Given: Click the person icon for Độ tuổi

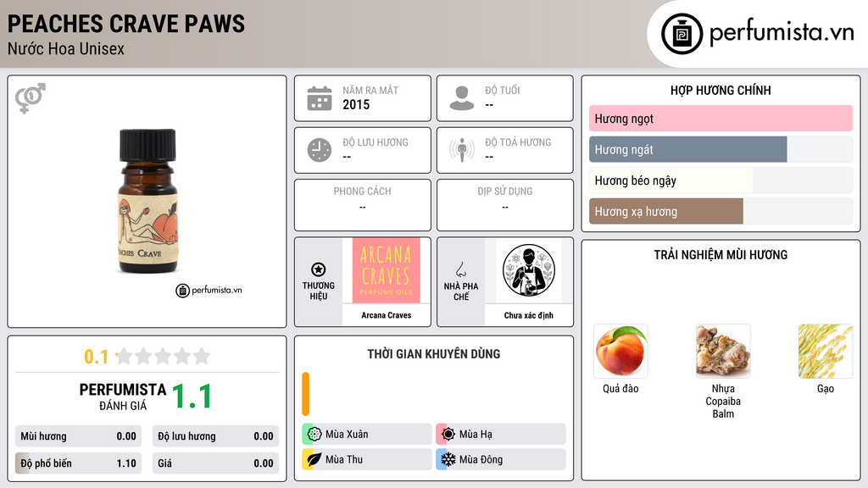Looking at the screenshot, I should 462,98.
